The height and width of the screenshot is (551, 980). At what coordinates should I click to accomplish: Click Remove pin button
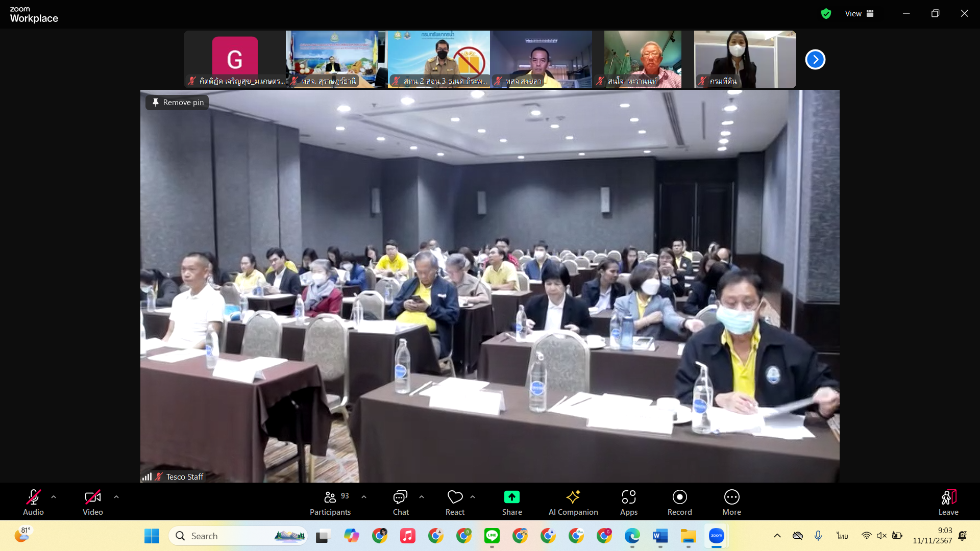point(177,103)
